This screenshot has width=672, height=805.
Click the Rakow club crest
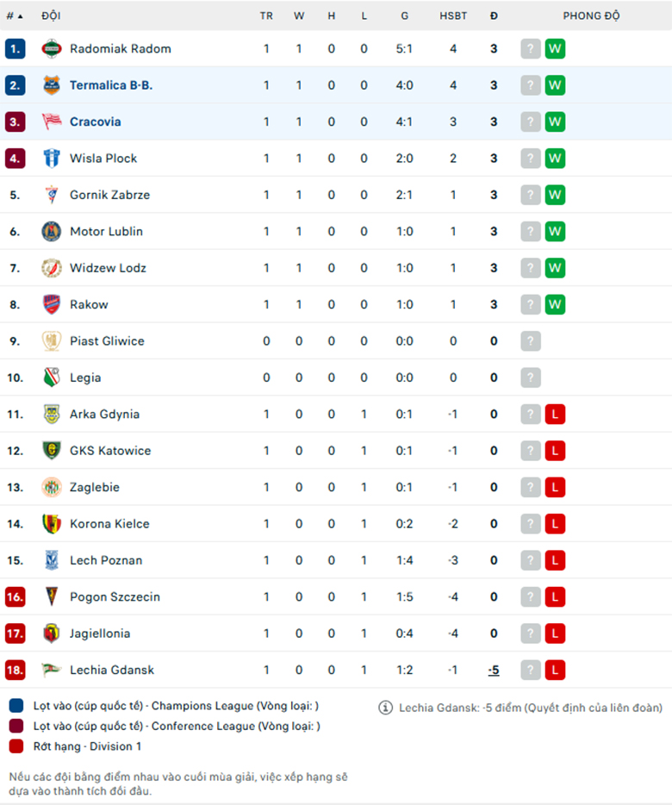(x=52, y=304)
